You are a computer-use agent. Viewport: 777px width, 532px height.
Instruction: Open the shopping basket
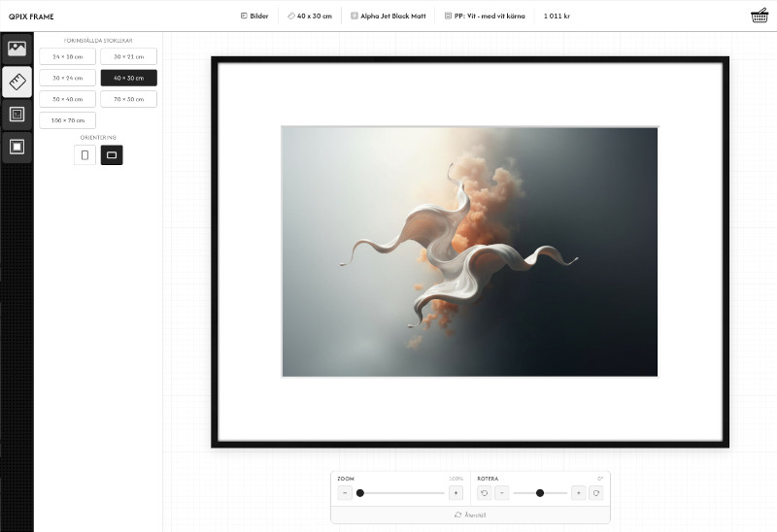[x=760, y=16]
